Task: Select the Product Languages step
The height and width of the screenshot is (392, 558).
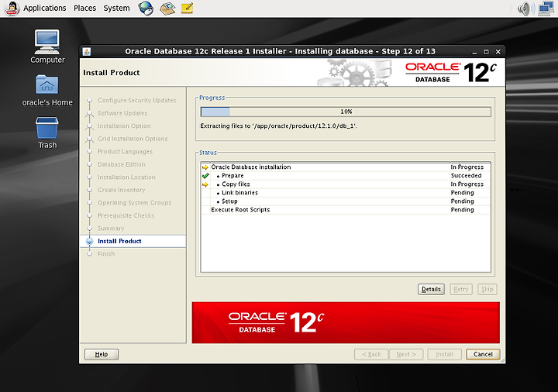Action: 125,152
